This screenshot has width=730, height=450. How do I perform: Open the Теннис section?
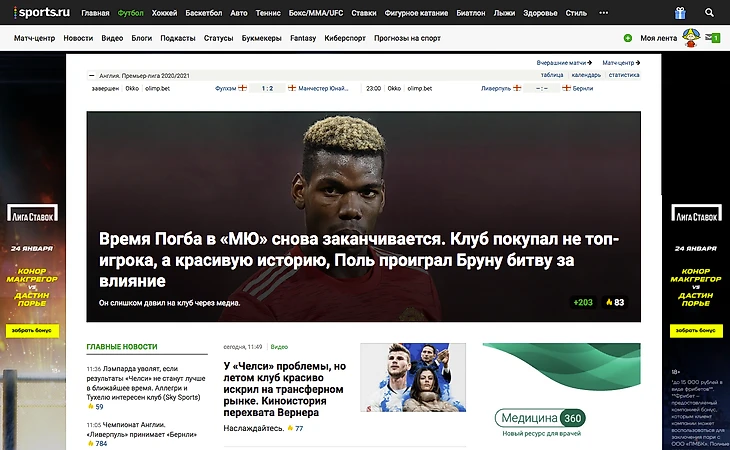coord(268,13)
